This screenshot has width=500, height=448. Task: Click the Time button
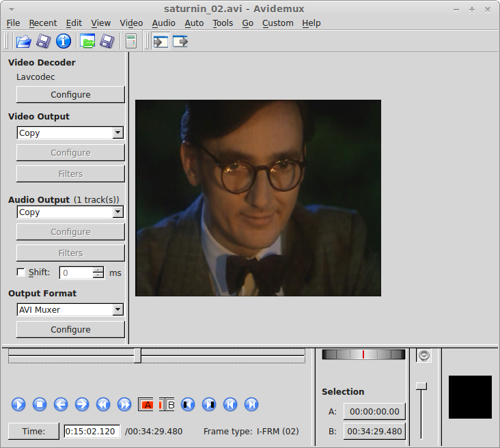pyautogui.click(x=33, y=432)
